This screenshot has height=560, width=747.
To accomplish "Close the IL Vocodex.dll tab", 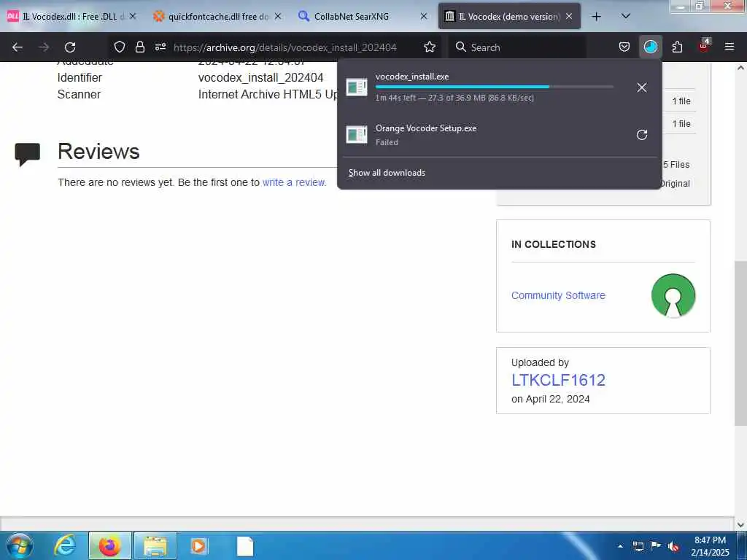I will (133, 16).
